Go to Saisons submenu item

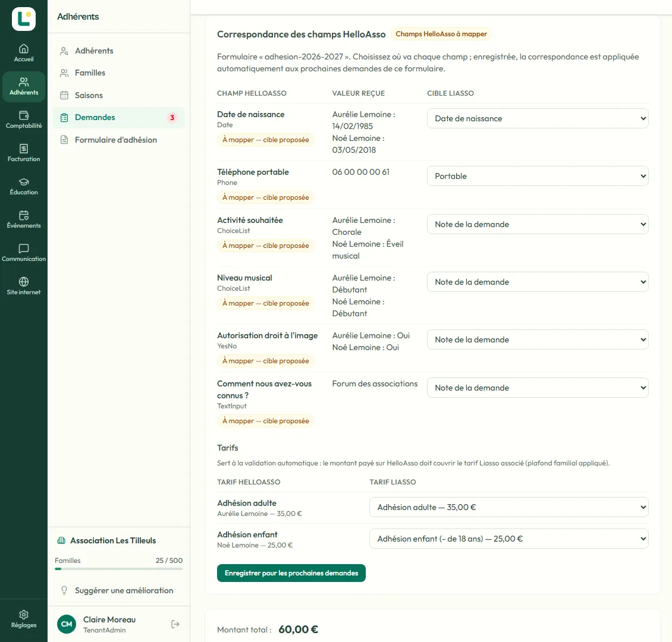[x=119, y=95]
